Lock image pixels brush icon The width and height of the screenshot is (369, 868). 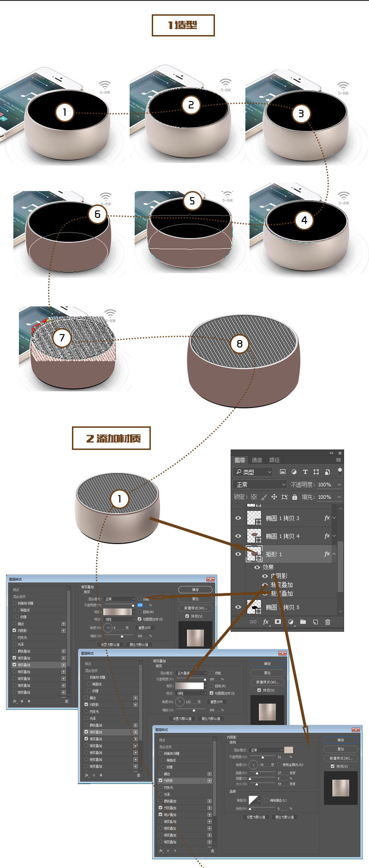tap(264, 497)
